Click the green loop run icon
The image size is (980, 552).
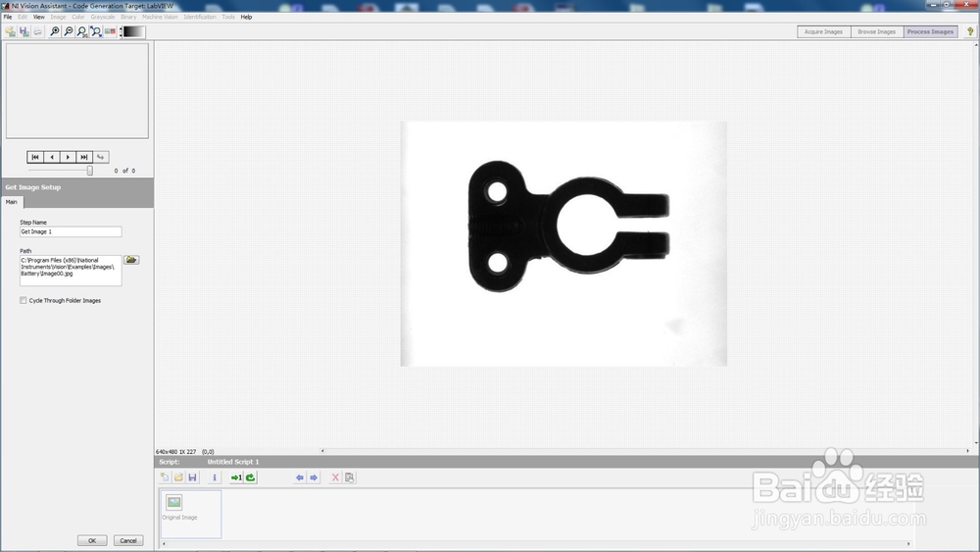pos(251,477)
